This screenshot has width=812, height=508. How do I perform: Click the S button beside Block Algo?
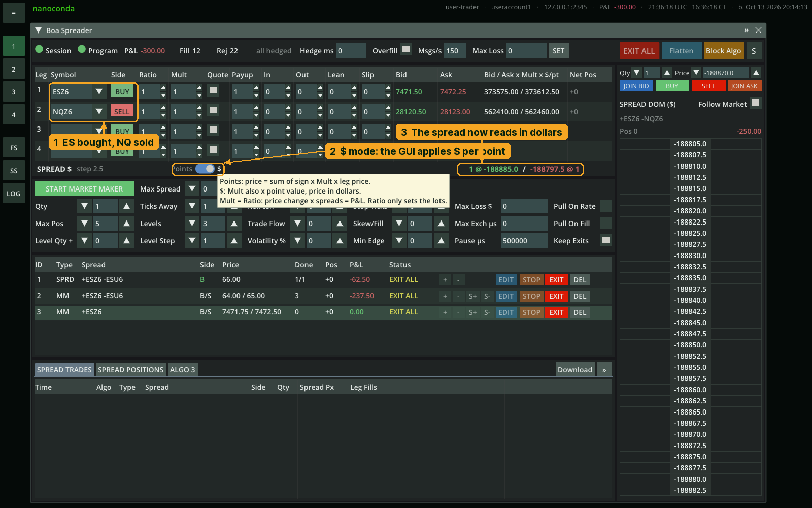(754, 51)
